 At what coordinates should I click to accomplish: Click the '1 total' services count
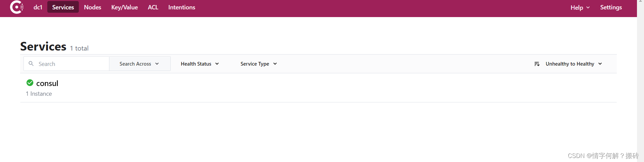(x=79, y=48)
